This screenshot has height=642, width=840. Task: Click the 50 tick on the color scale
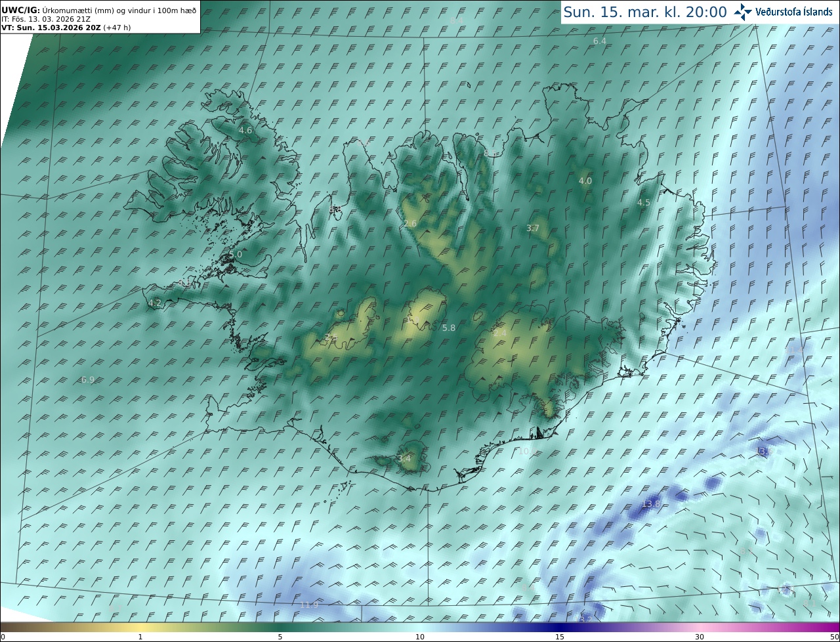point(834,637)
